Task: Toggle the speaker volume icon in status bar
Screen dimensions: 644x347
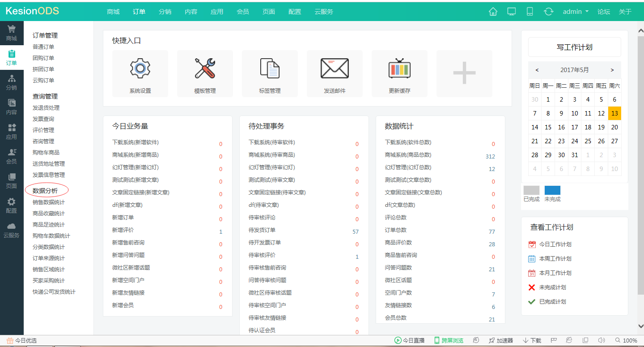Action: (x=602, y=340)
